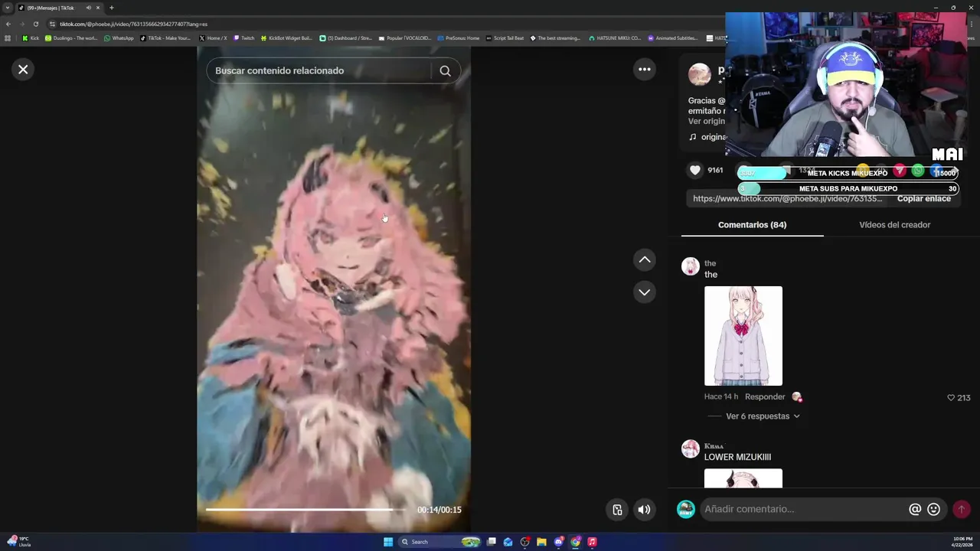Open the 'TikTok - Make Your...' bookmark

165,37
